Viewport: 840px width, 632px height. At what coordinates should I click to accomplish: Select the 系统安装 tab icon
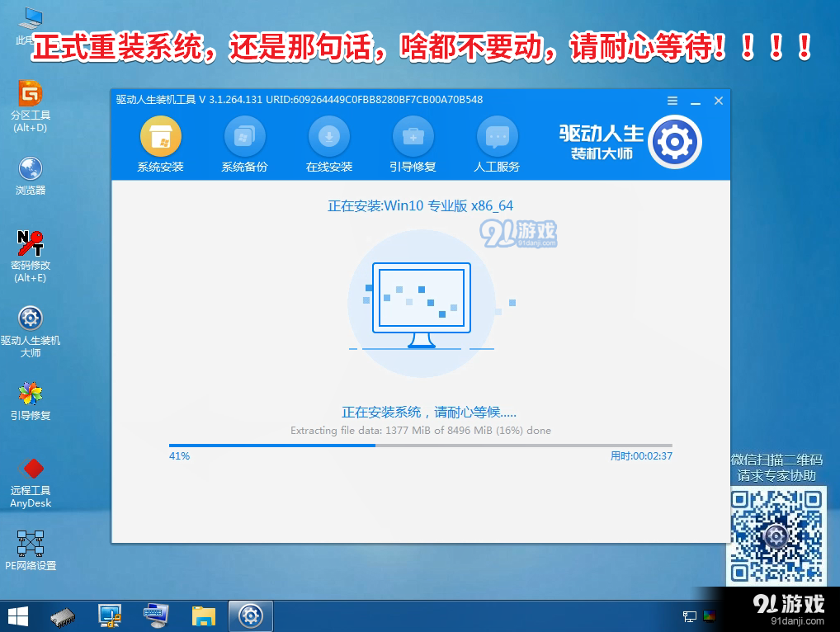click(161, 137)
